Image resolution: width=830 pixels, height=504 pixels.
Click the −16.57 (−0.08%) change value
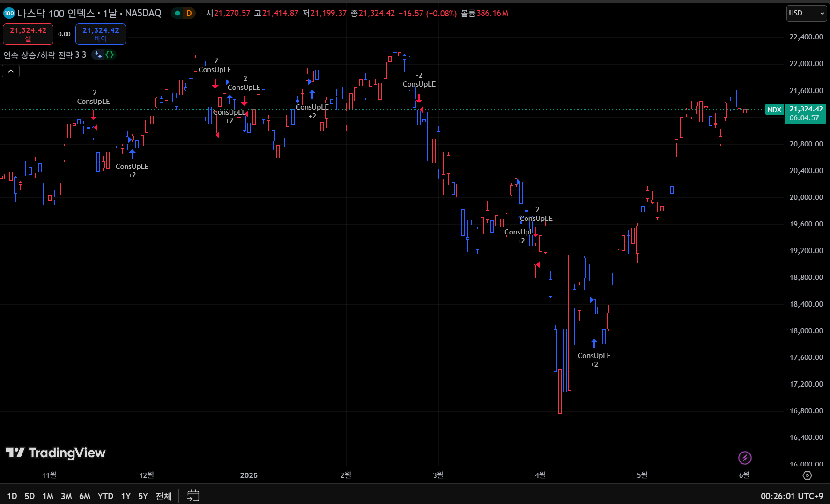tap(428, 13)
